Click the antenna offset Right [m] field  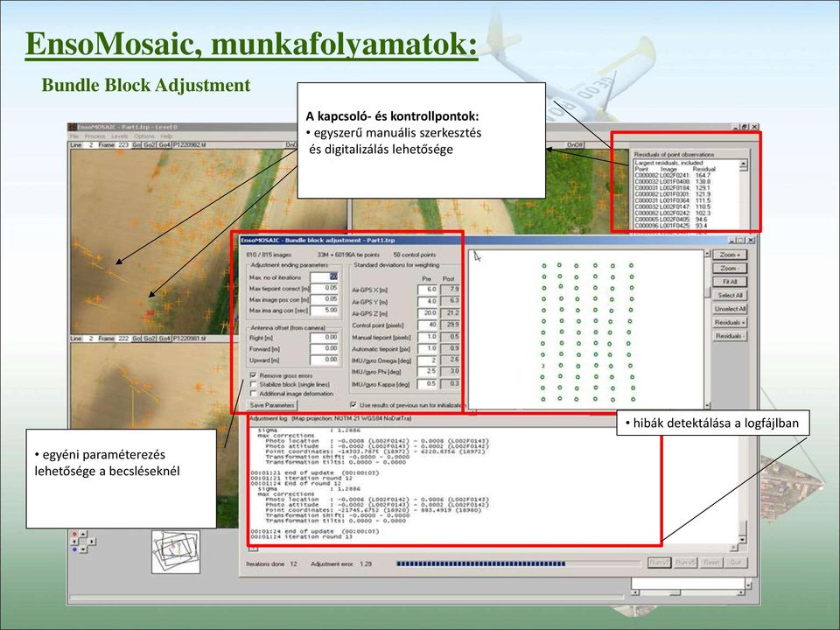coord(325,338)
